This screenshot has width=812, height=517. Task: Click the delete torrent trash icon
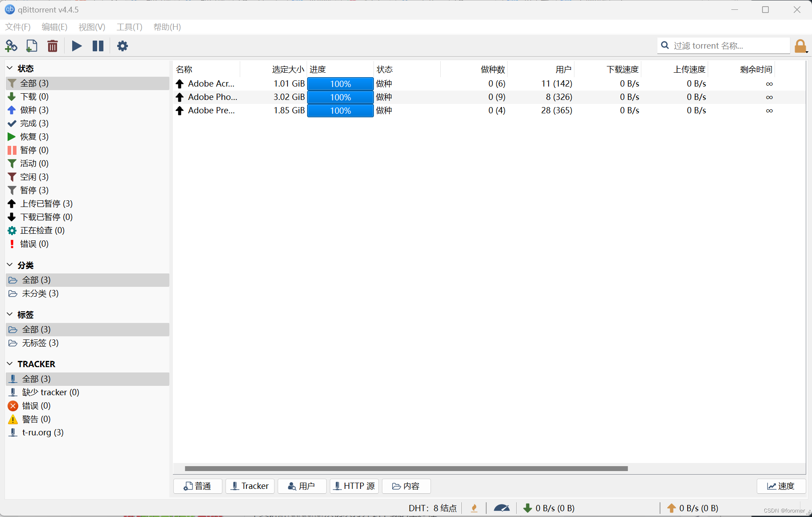coord(53,46)
